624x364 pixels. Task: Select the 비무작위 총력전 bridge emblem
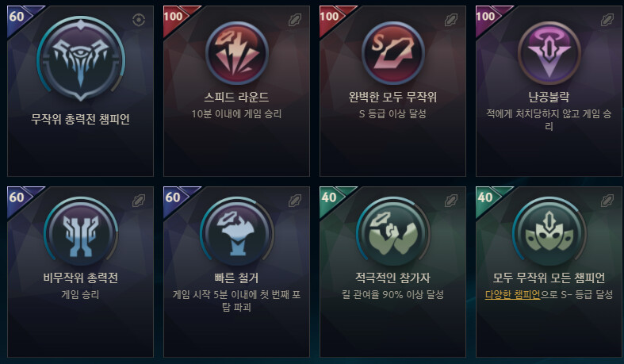(81, 232)
